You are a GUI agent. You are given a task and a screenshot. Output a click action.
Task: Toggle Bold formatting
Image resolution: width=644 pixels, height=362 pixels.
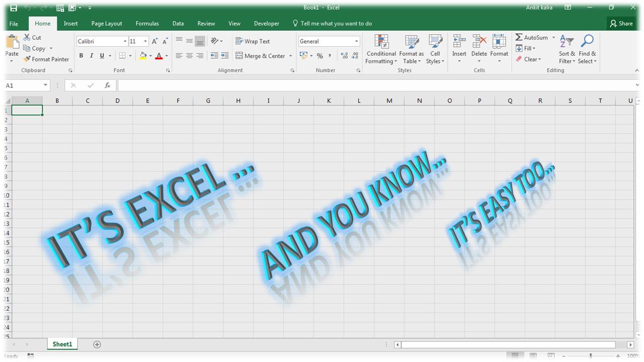click(x=81, y=56)
